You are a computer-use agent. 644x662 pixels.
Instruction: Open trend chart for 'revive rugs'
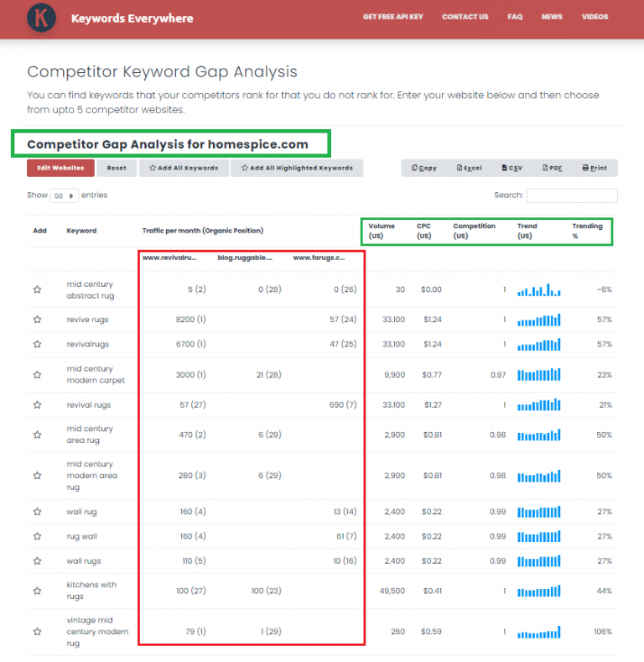pos(539,320)
